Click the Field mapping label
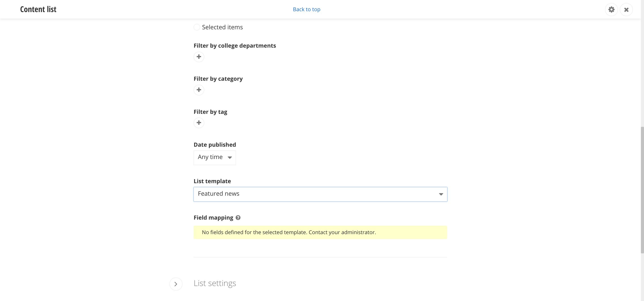Viewport: 644px width, 301px height. [x=213, y=218]
